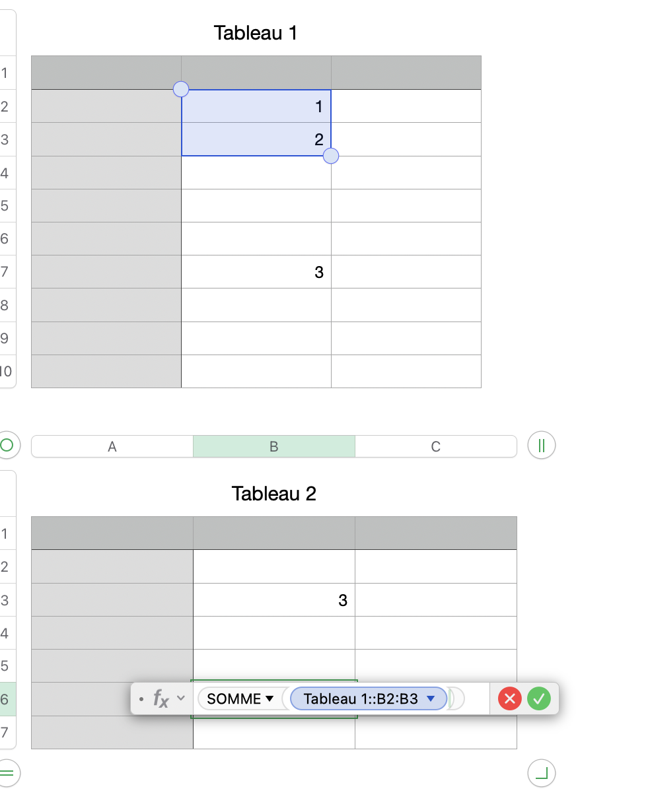Cancel the formula with the red X
The height and width of the screenshot is (812, 650).
pyautogui.click(x=510, y=698)
